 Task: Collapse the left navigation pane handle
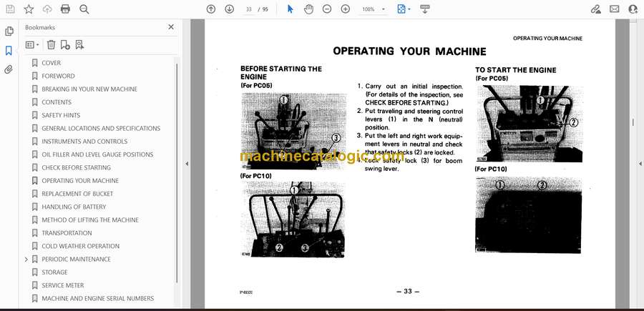[187, 164]
